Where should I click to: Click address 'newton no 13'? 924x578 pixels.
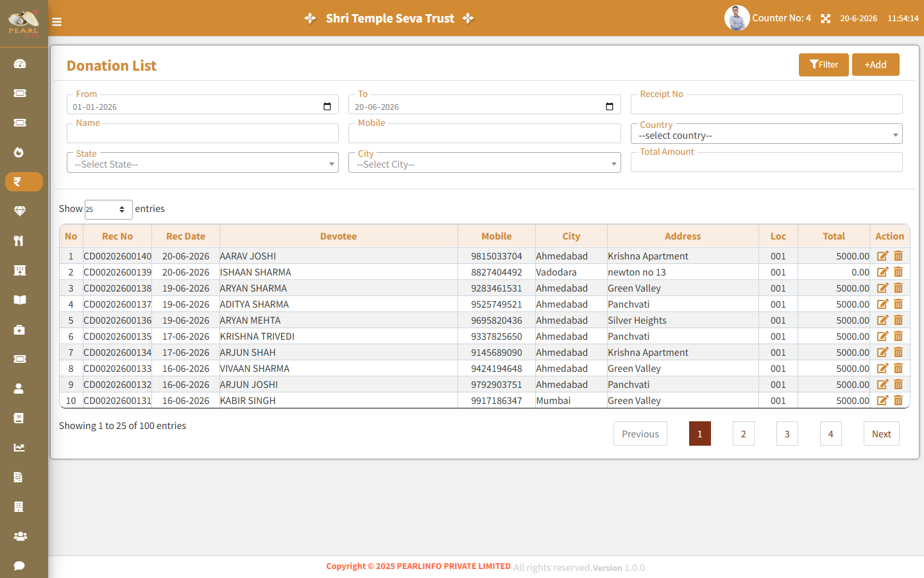[x=637, y=272]
